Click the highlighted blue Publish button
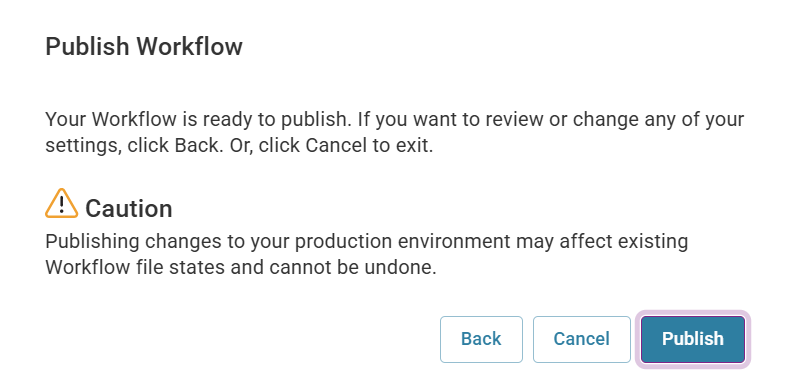 coord(693,339)
